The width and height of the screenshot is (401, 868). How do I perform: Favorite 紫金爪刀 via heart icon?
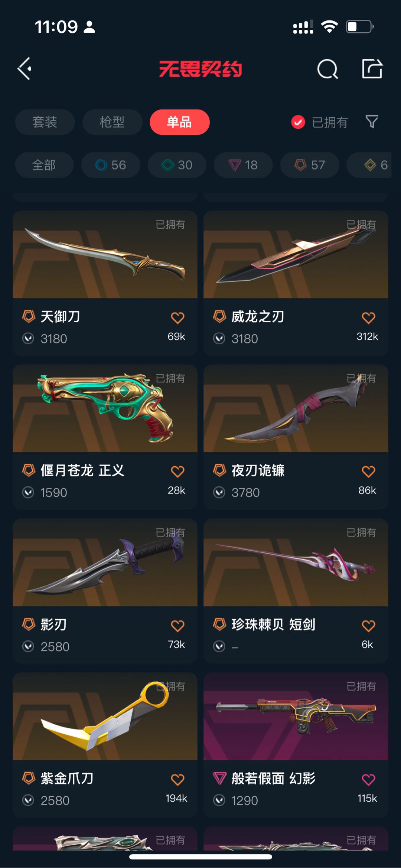[177, 780]
